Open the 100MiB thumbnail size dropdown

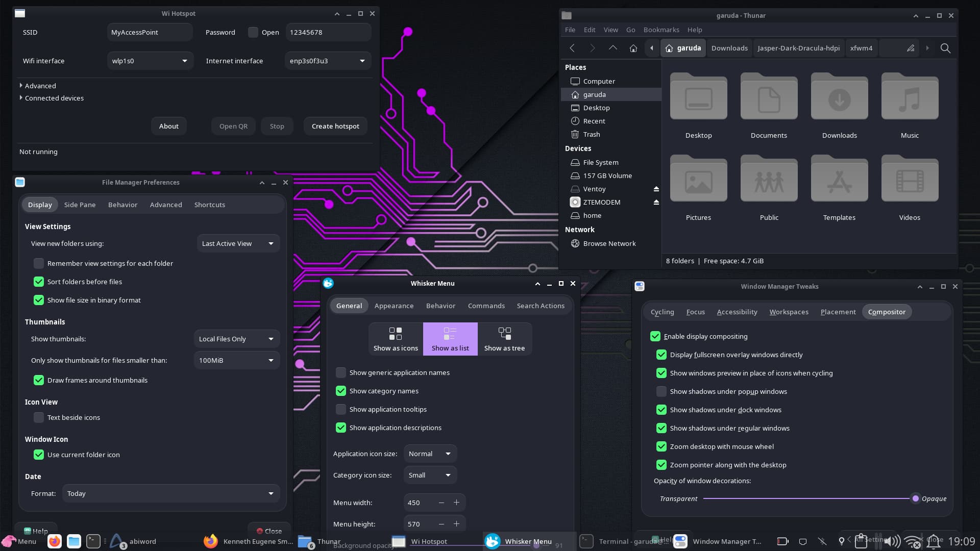[237, 360]
